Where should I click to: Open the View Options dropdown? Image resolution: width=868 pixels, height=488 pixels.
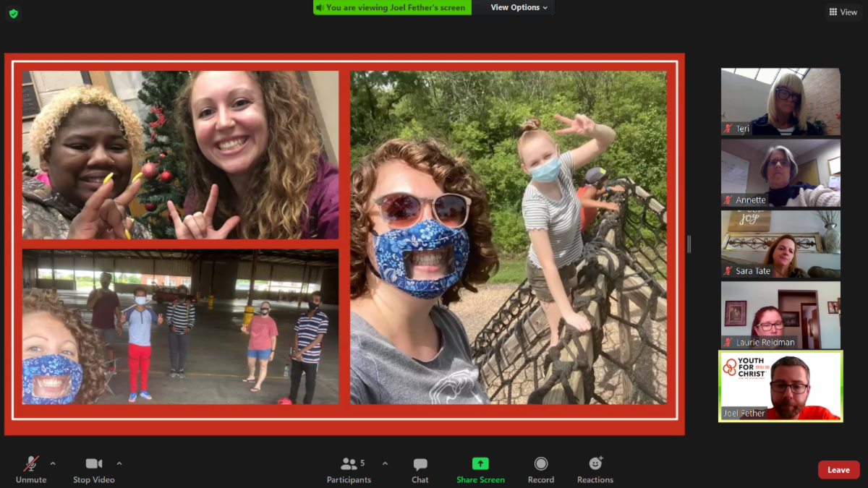[x=519, y=7]
